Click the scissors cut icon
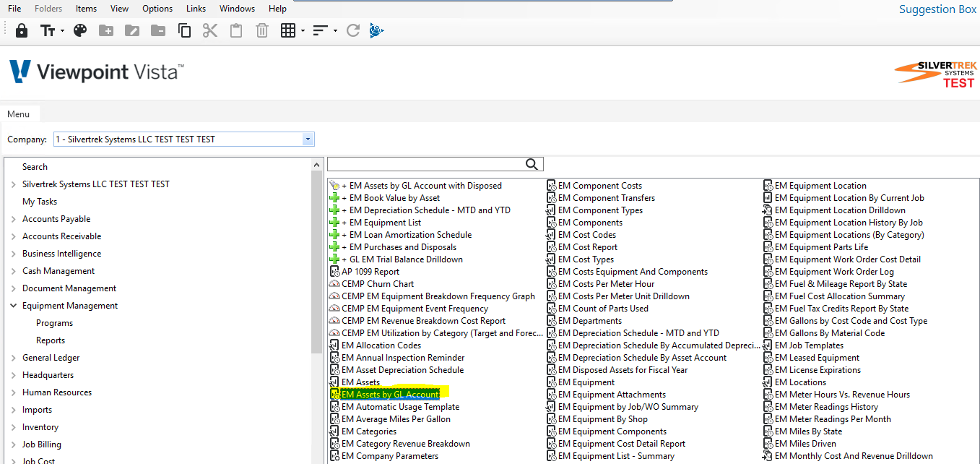The image size is (980, 464). pos(210,30)
